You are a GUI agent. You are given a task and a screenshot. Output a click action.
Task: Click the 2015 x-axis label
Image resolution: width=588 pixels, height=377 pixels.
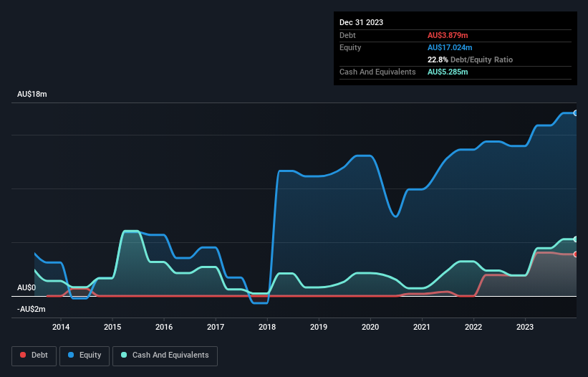click(x=112, y=327)
